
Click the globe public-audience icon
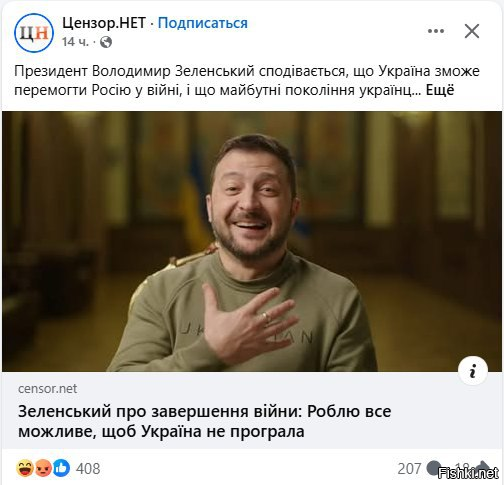pos(106,42)
